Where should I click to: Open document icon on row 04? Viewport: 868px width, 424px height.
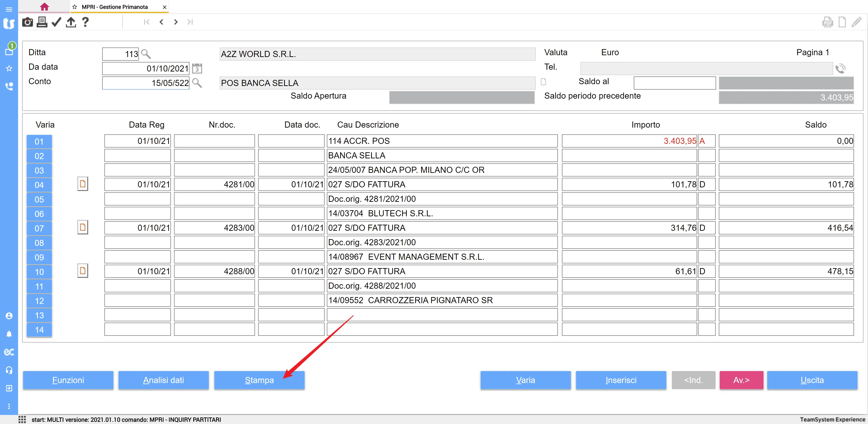pyautogui.click(x=83, y=184)
